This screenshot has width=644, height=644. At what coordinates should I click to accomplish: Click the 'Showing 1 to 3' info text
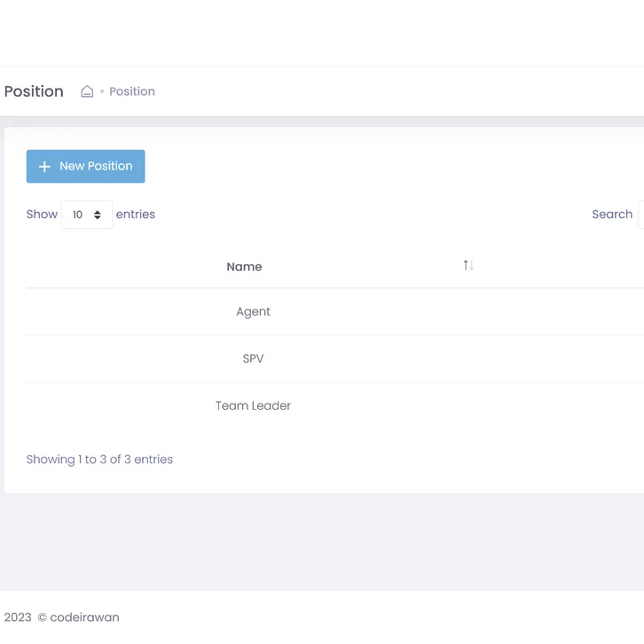[x=99, y=459]
